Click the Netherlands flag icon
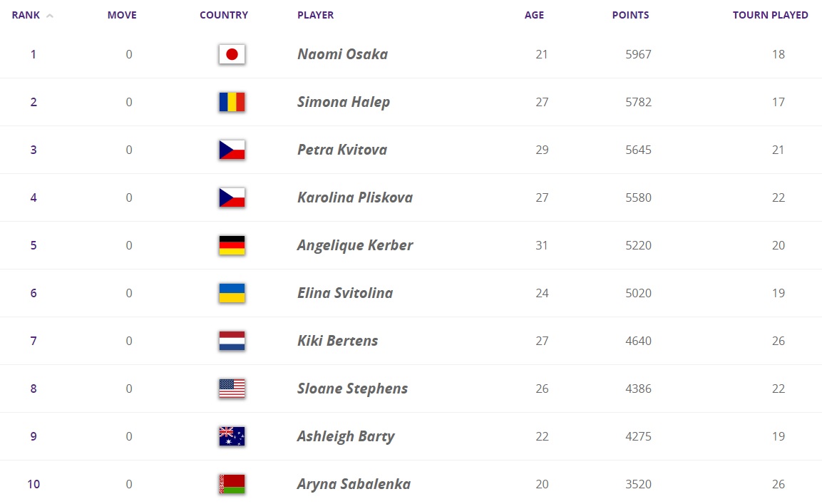Image resolution: width=822 pixels, height=504 pixels. coord(232,341)
